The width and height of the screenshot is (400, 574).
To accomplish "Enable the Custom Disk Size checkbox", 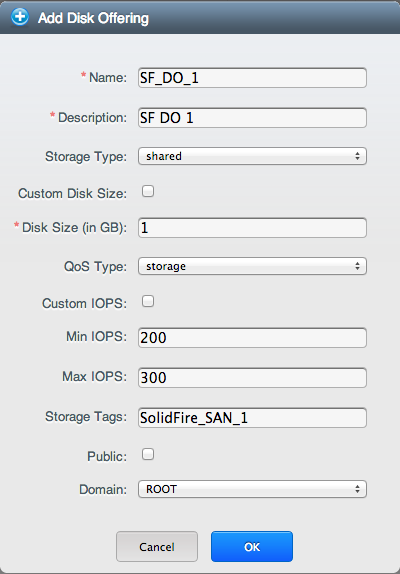I will (148, 191).
